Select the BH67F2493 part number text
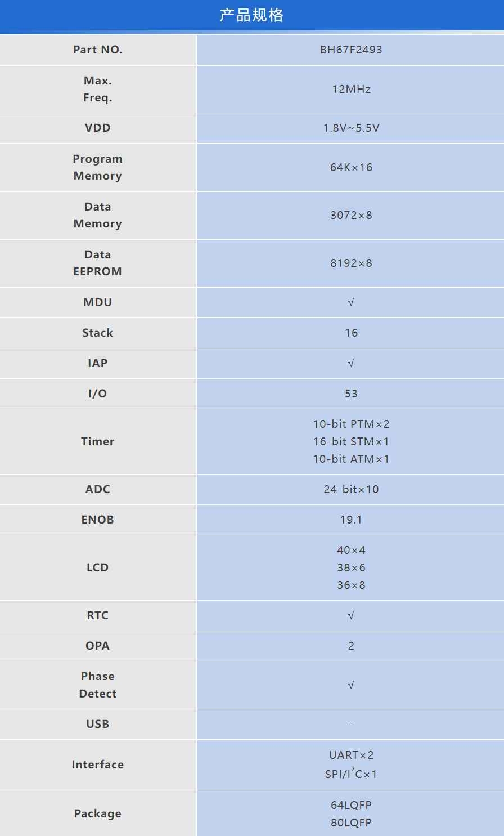The image size is (504, 836). tap(351, 50)
